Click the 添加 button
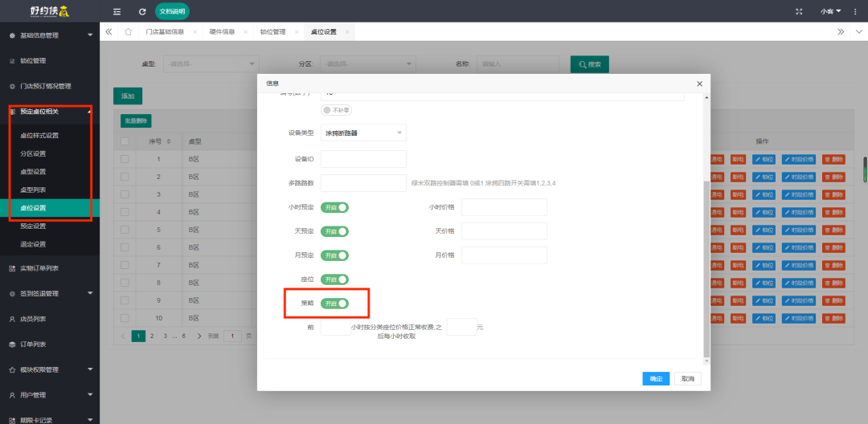This screenshot has height=424, width=868. pos(128,96)
